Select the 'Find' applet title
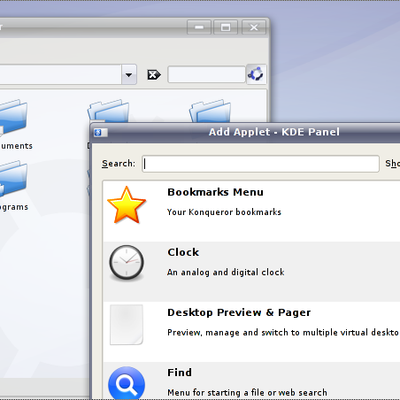Screen dimensions: 400x400 tap(179, 372)
